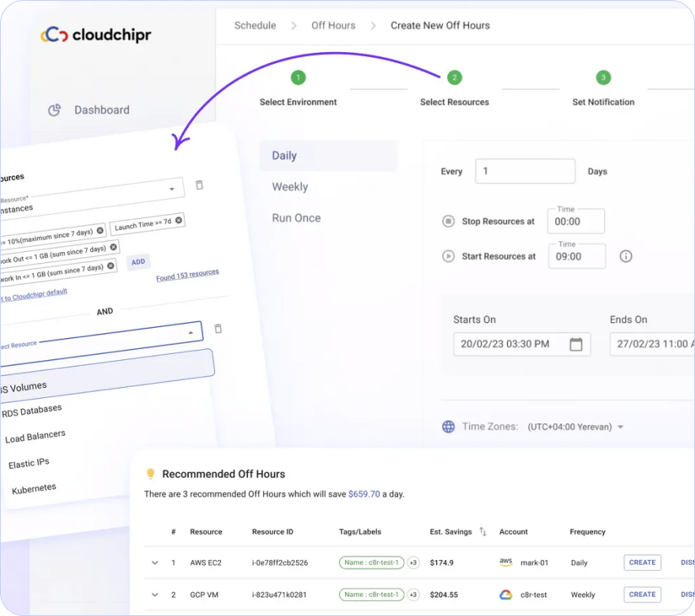Click Revert to Cloudchipr default link
The image size is (695, 616).
pos(34,295)
